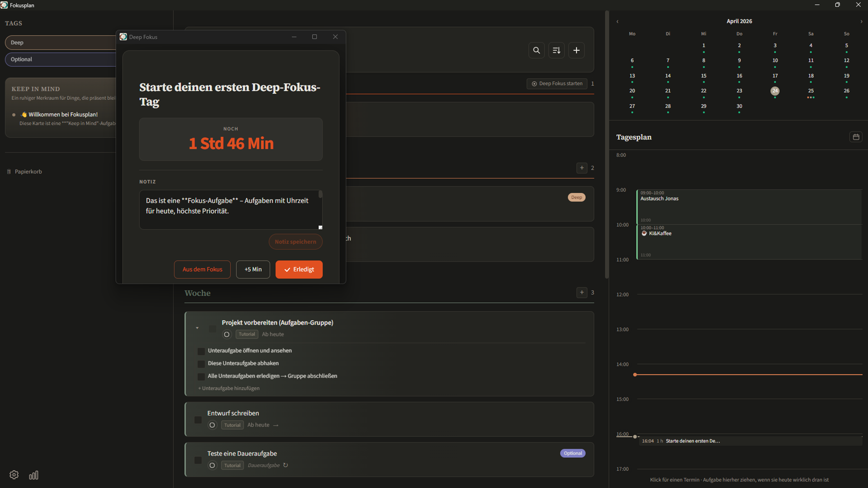Click the calendar icon beside Tagesplan
Image resolution: width=868 pixels, height=488 pixels.
[x=856, y=137]
